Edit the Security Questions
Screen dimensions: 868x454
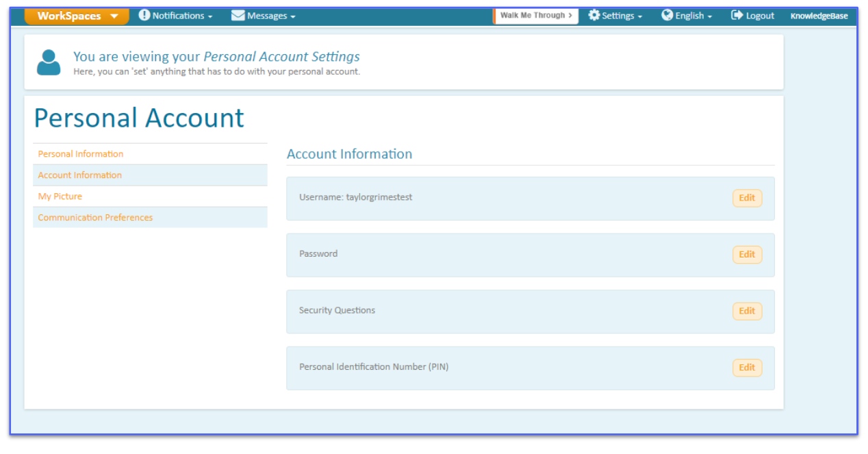tap(747, 311)
